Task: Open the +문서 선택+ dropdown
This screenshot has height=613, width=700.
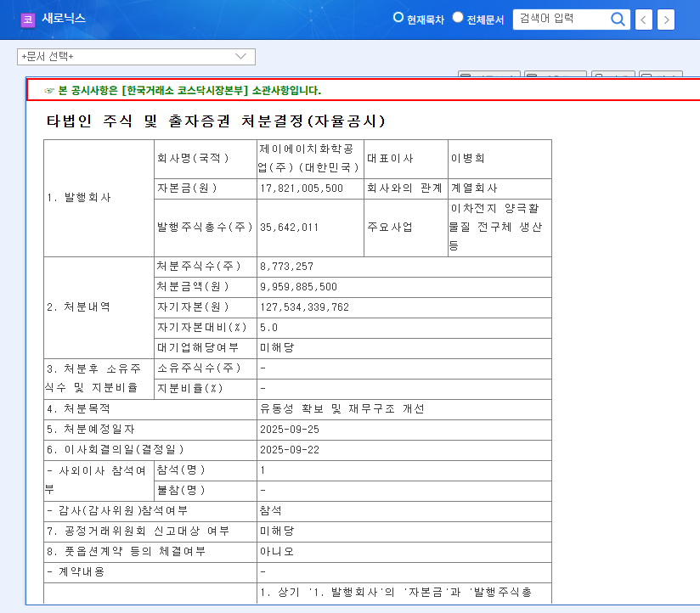Action: [136, 57]
